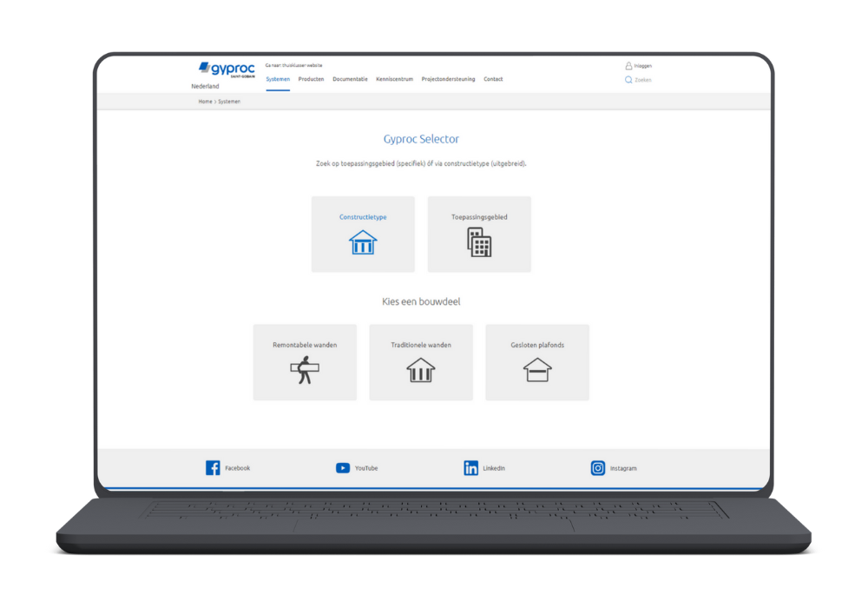Click the LinkedIn text label

point(494,468)
